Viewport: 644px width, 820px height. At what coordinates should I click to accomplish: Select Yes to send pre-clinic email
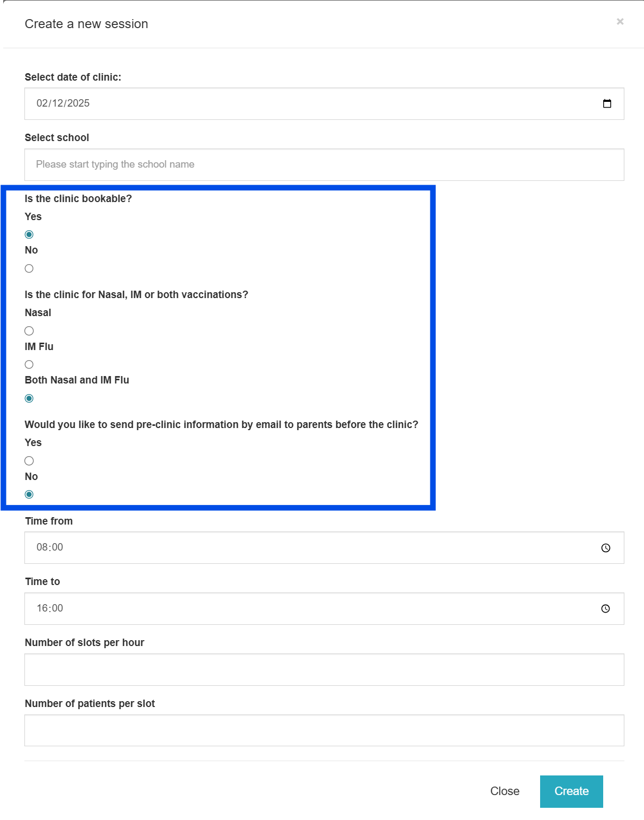(x=29, y=461)
